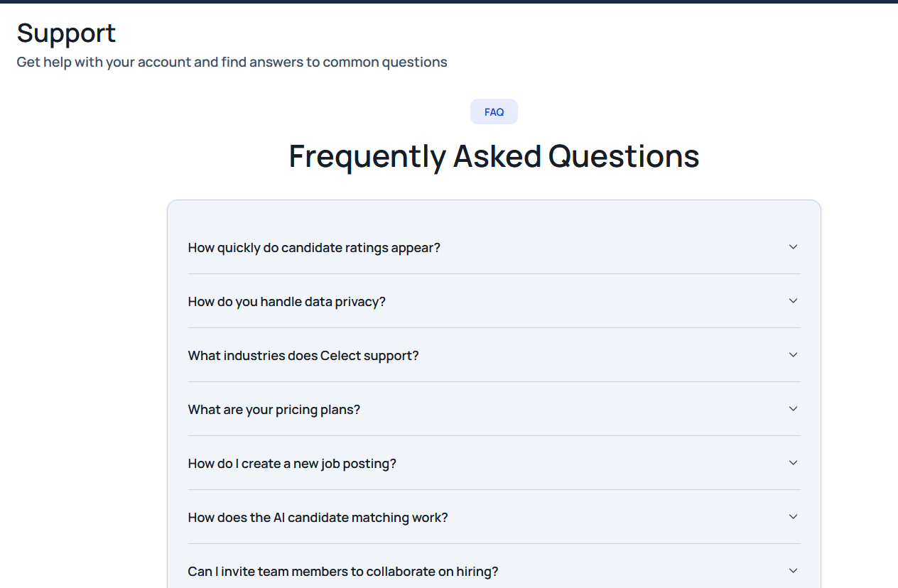Open 'What industries does Celect support?' answer
The height and width of the screenshot is (588, 898).
(x=303, y=356)
